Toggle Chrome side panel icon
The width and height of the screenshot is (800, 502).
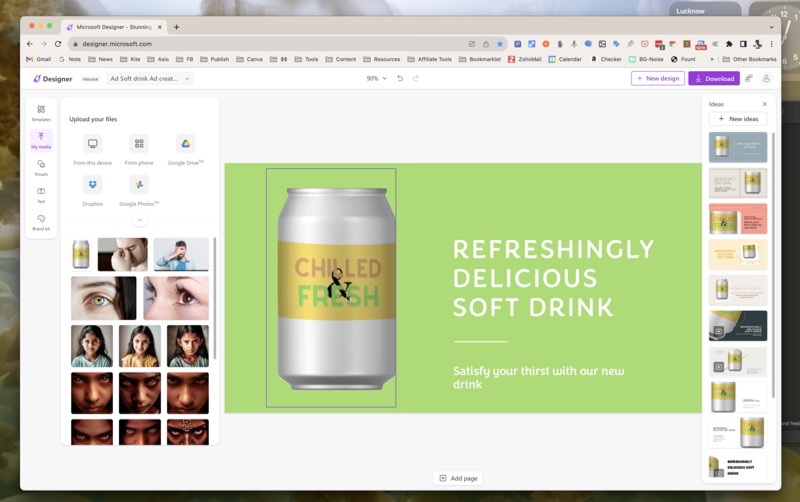click(x=743, y=44)
